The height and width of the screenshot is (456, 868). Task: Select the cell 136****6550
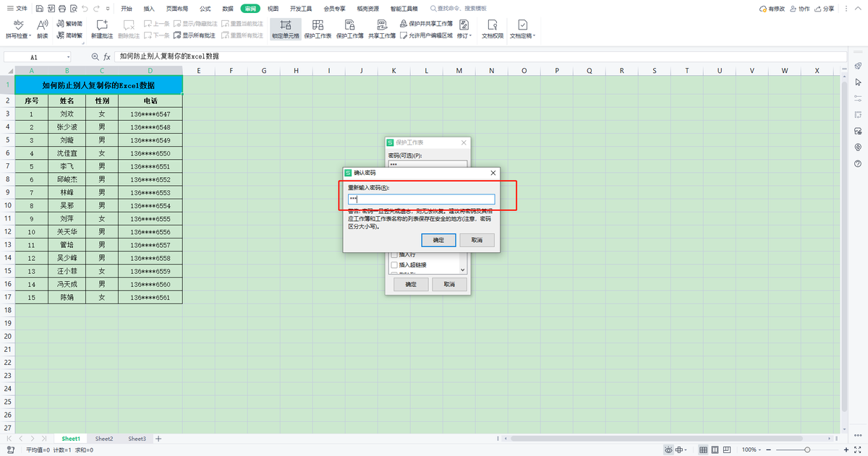pos(150,153)
